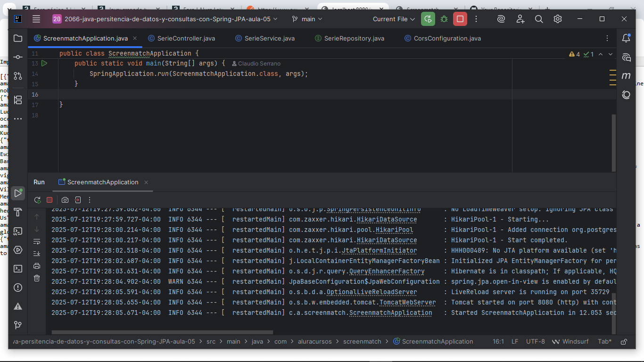
Task: Print the console output
Action: pyautogui.click(x=37, y=266)
